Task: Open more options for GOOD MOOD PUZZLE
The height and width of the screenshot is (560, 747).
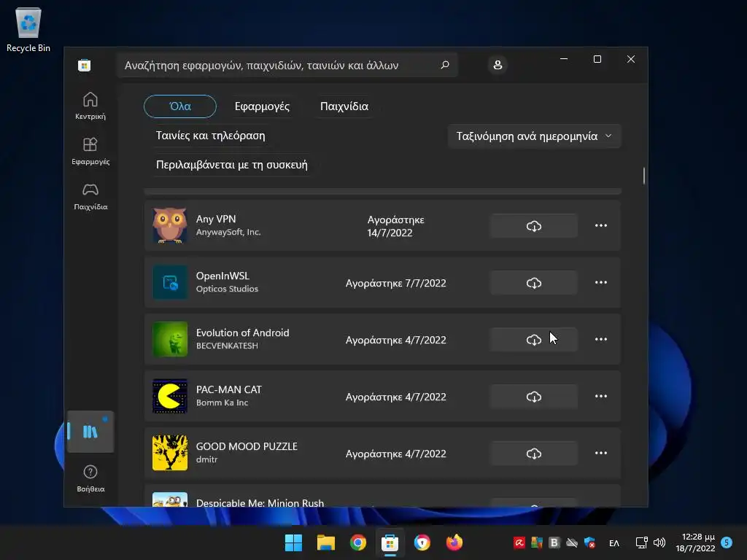Action: pos(601,453)
